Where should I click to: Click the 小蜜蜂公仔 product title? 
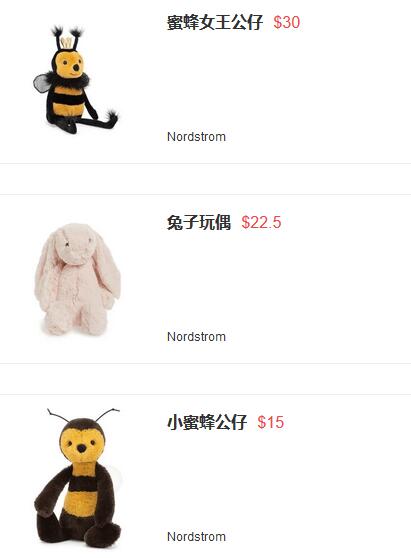(207, 422)
